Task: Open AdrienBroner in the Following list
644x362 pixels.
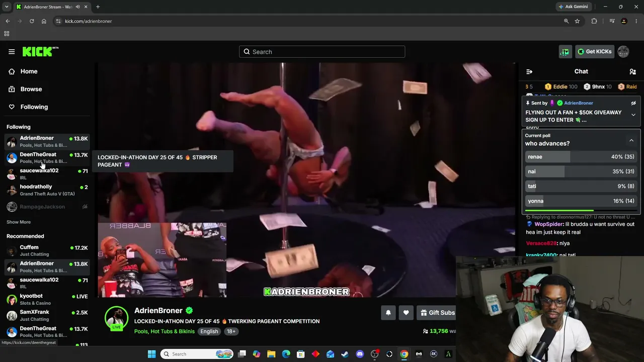Action: (47, 141)
